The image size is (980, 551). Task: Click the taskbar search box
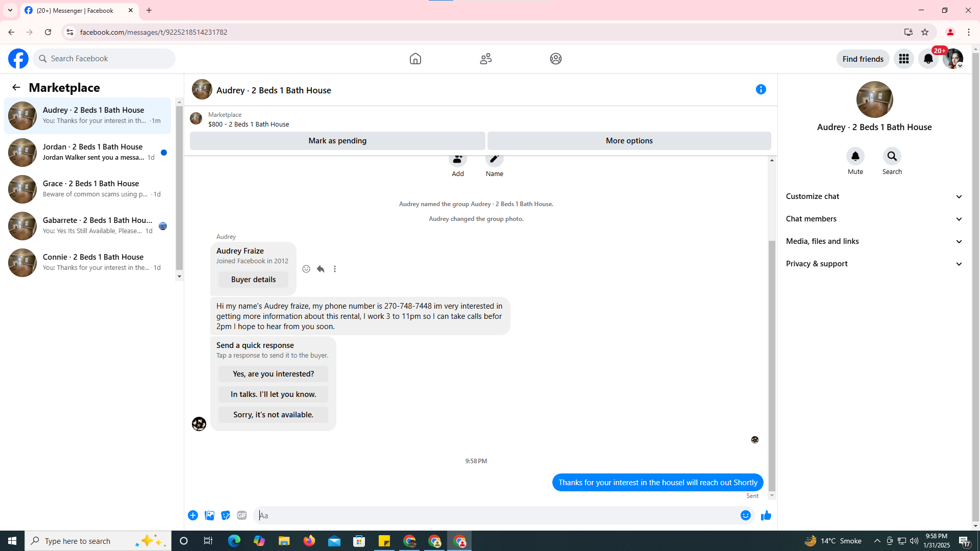click(x=98, y=541)
